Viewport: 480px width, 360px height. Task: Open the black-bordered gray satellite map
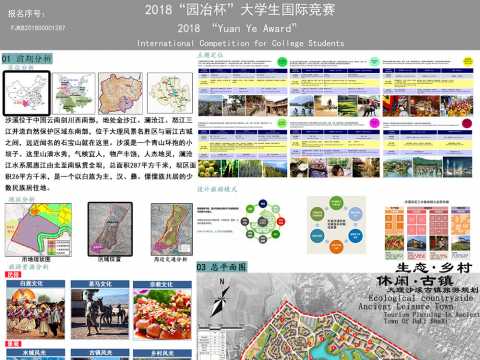pos(110,229)
